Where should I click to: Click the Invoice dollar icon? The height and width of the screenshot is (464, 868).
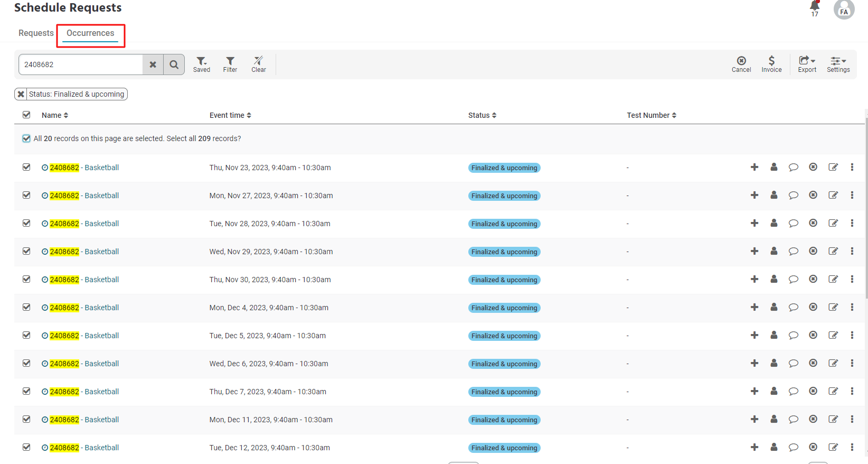point(771,64)
